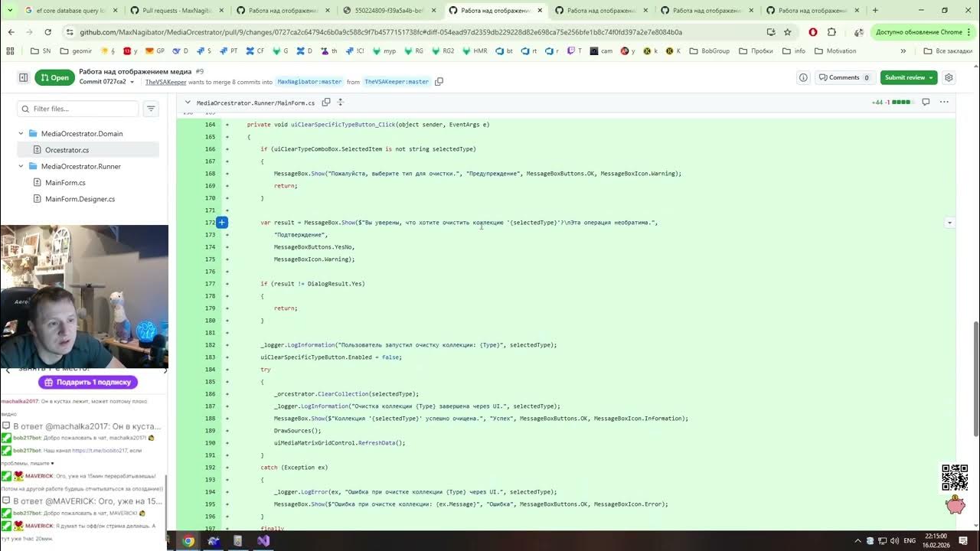Open TheVSAKeeper user profile link
Image resolution: width=980 pixels, height=551 pixels.
point(165,82)
